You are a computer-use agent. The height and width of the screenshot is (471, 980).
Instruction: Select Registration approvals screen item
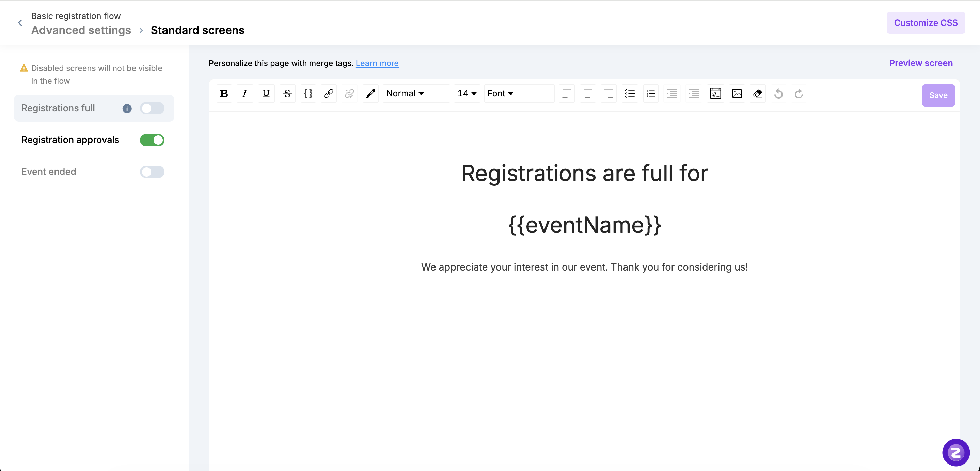(70, 140)
